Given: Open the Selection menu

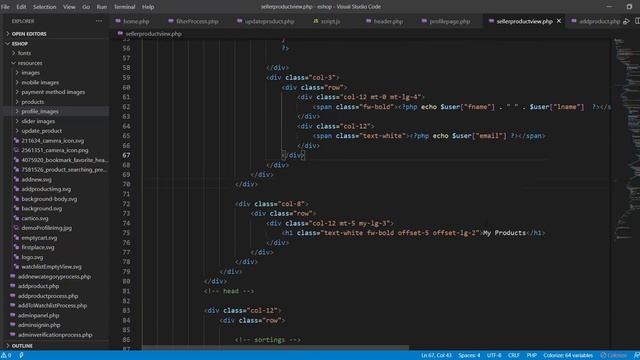Looking at the screenshot, I should [x=44, y=7].
